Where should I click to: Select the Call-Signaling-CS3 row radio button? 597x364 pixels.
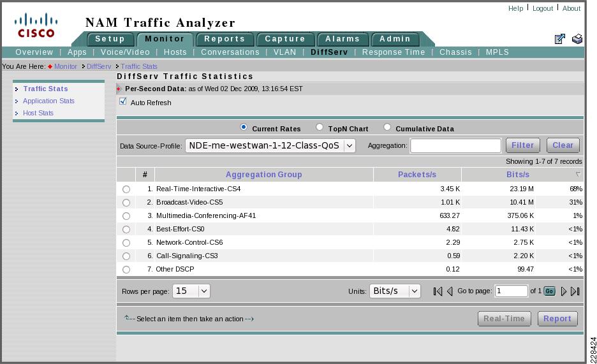126,256
